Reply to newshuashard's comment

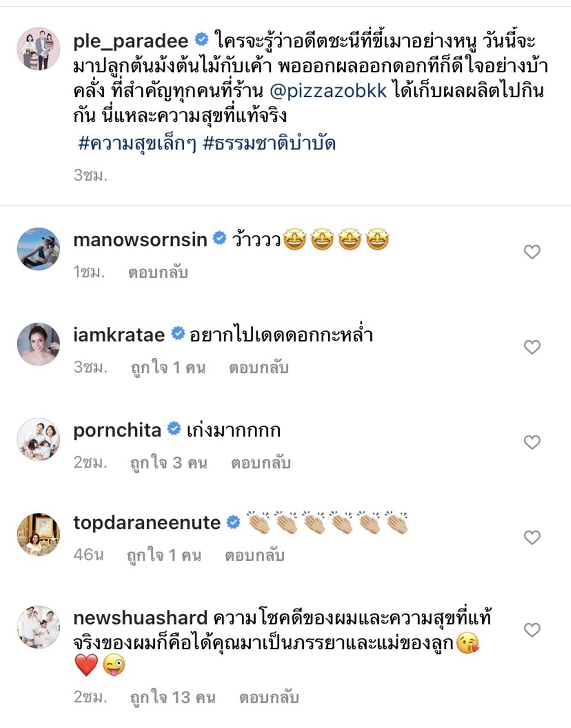(x=269, y=697)
